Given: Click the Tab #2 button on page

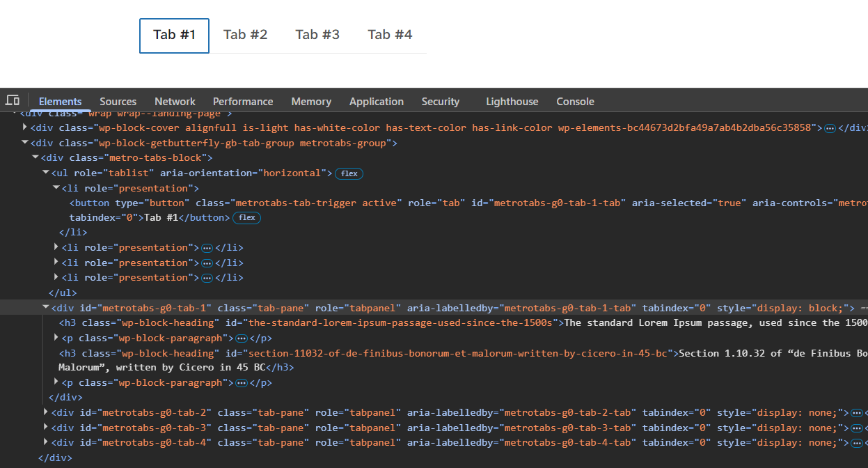Looking at the screenshot, I should click(x=245, y=35).
